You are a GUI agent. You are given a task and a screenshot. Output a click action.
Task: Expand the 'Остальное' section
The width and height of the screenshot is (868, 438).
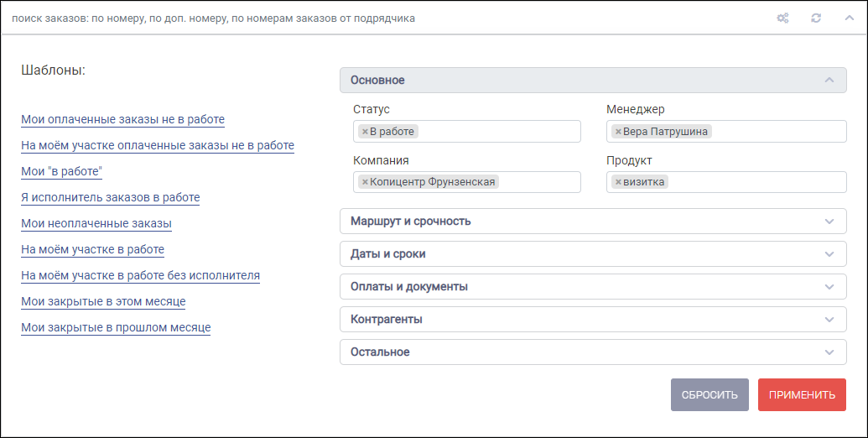point(593,352)
